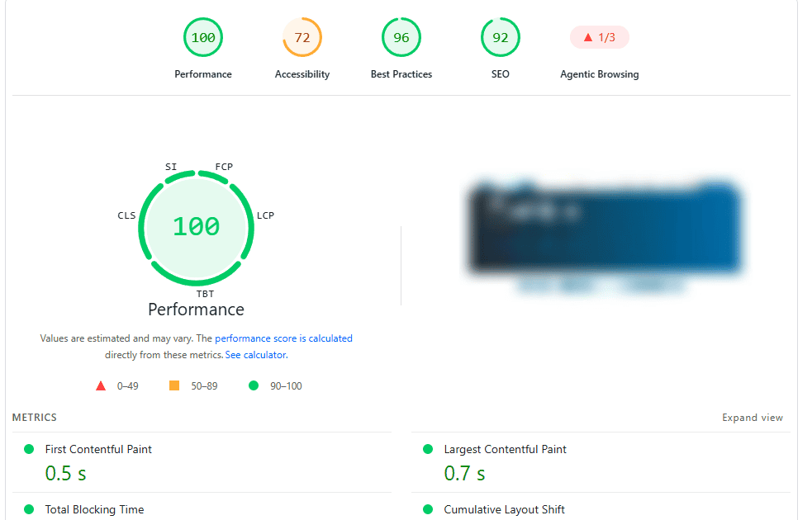
Task: Select the Agentic Browsing category label
Action: point(600,74)
